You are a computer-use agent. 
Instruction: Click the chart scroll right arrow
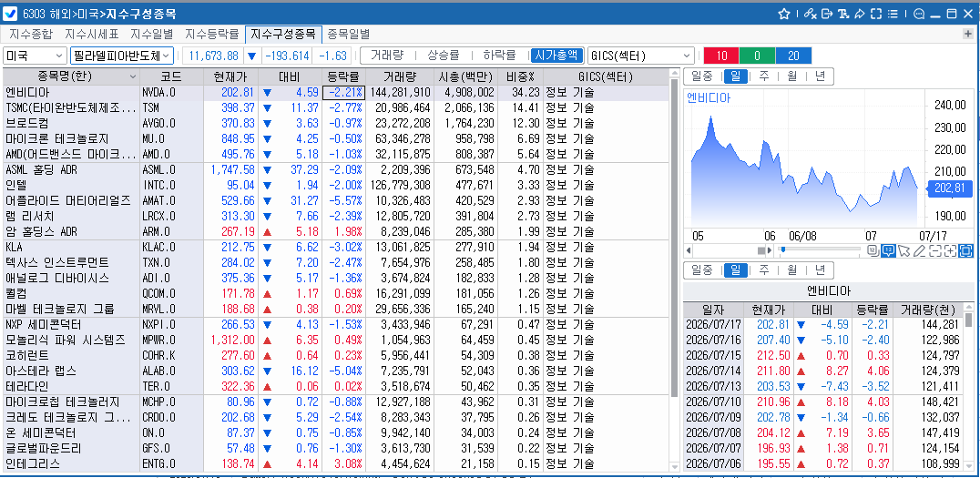(x=770, y=250)
